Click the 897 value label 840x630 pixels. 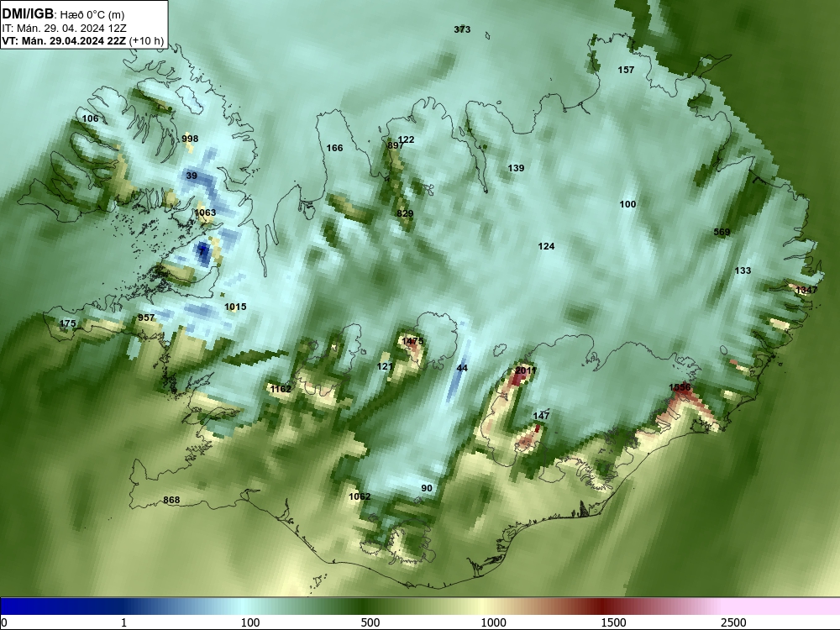395,145
